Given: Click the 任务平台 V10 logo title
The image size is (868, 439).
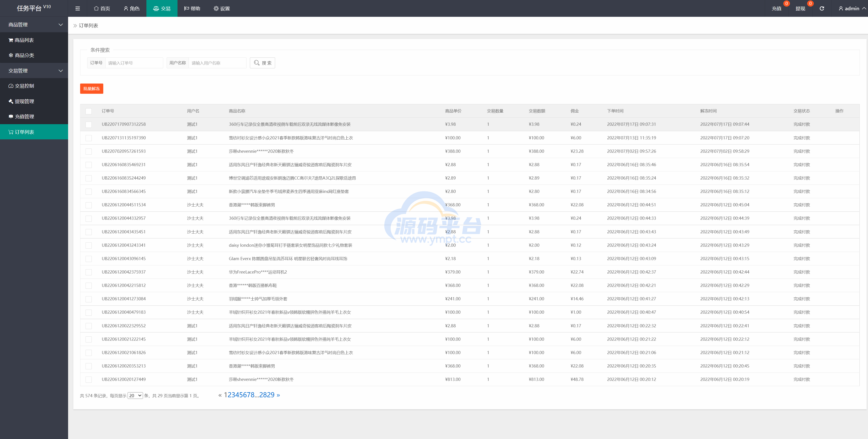Looking at the screenshot, I should coord(34,8).
